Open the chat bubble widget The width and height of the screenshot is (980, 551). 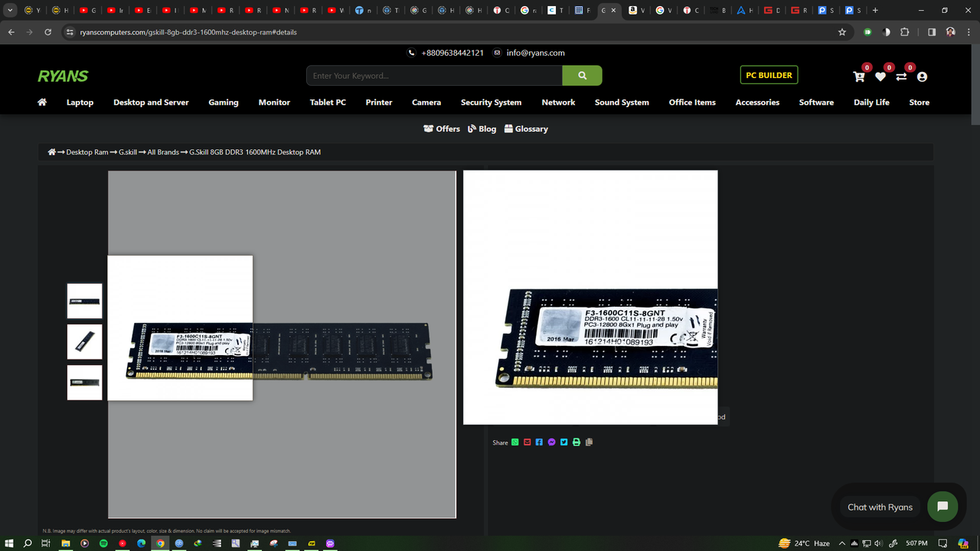(942, 507)
